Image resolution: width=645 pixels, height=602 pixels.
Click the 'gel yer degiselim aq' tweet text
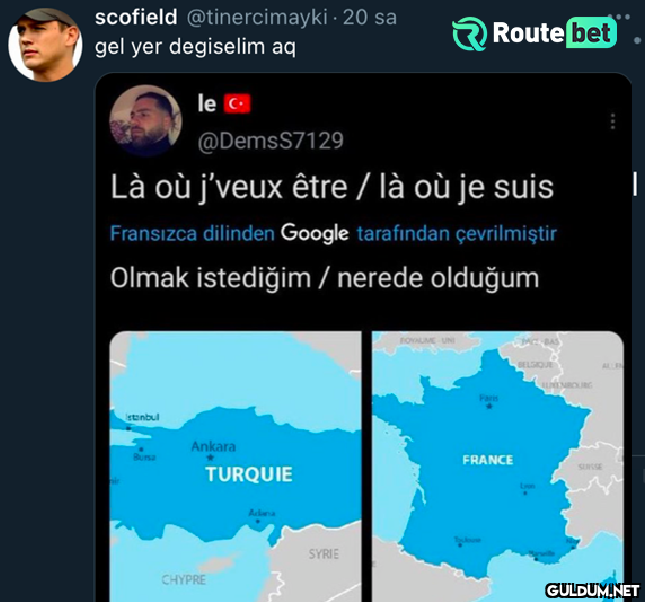(195, 47)
